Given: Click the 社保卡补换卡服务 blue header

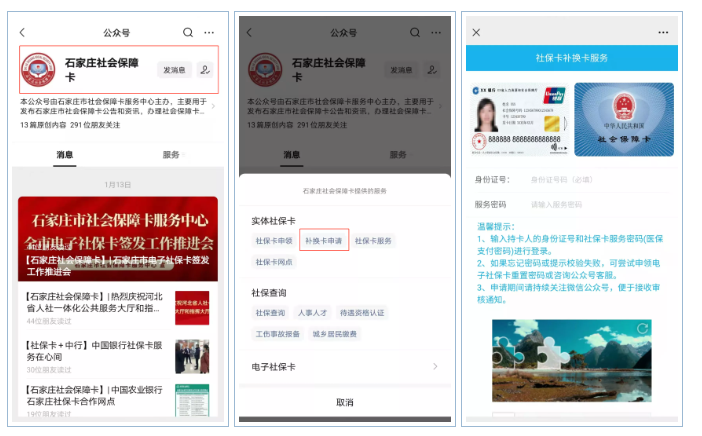Looking at the screenshot, I should click(572, 58).
